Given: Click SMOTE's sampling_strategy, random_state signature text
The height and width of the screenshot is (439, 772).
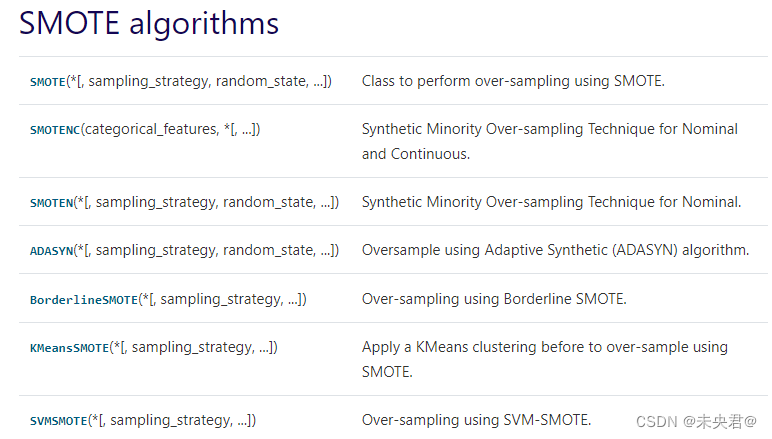Looking at the screenshot, I should [x=199, y=81].
